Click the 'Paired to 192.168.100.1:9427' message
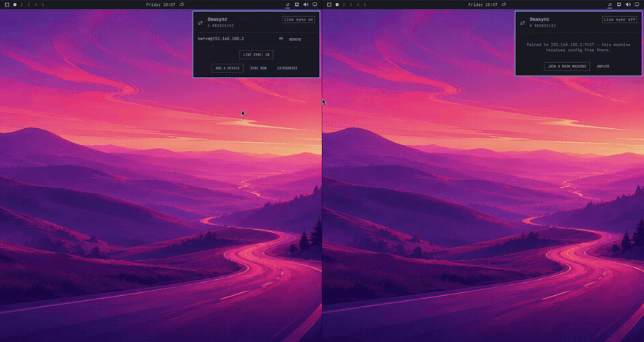This screenshot has width=644, height=342. [578, 48]
